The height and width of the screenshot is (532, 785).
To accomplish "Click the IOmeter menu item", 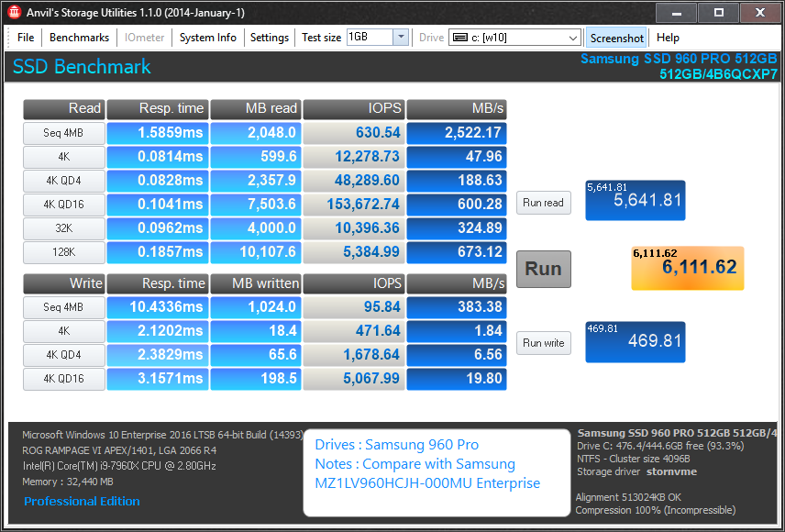I will point(144,38).
